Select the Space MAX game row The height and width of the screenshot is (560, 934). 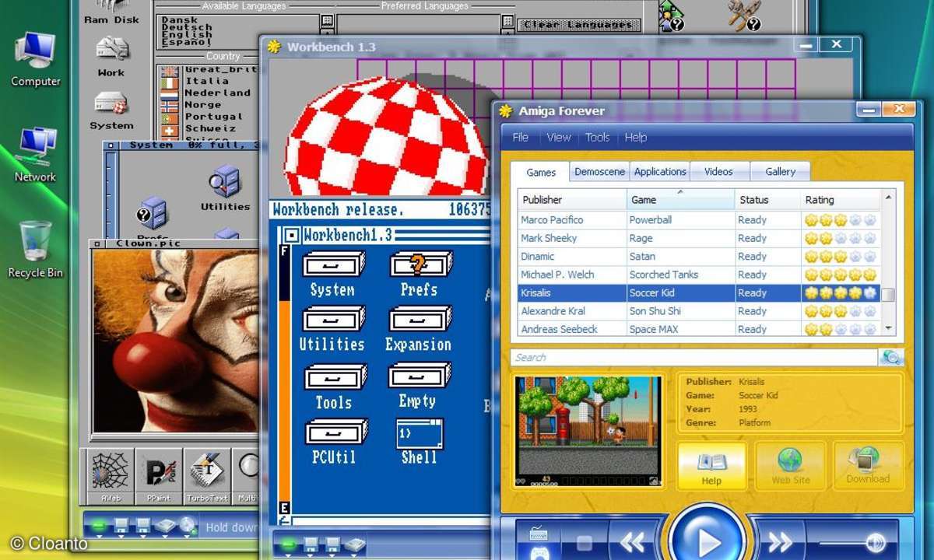pos(700,329)
